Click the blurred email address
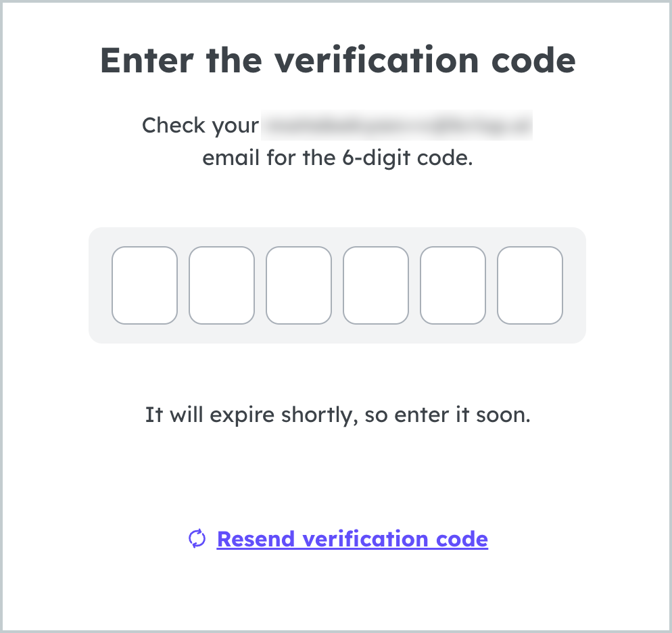 [x=397, y=125]
